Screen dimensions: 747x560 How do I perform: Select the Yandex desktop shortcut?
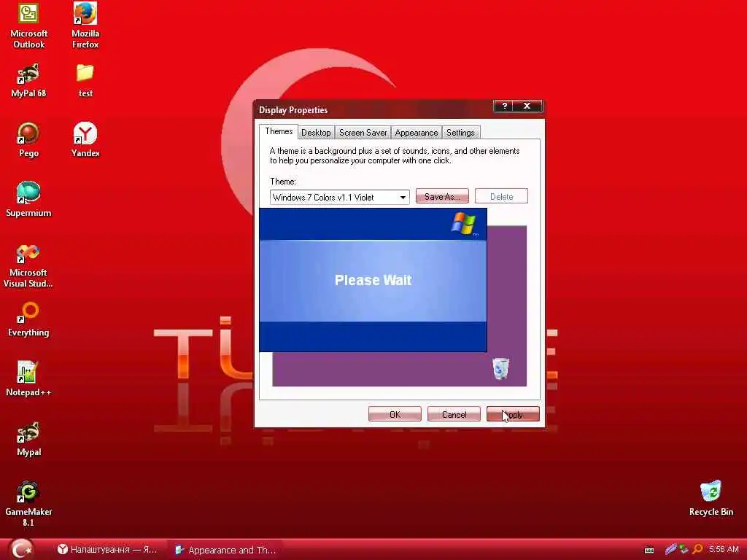coord(85,140)
